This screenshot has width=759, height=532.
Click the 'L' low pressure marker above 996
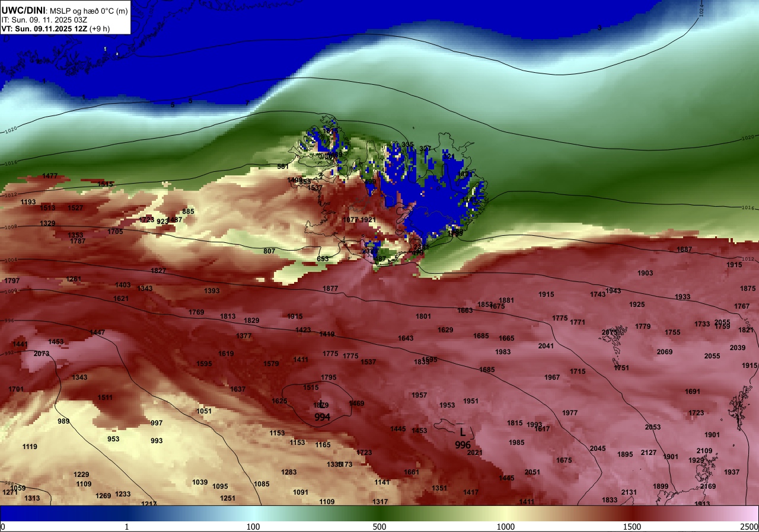(x=463, y=432)
